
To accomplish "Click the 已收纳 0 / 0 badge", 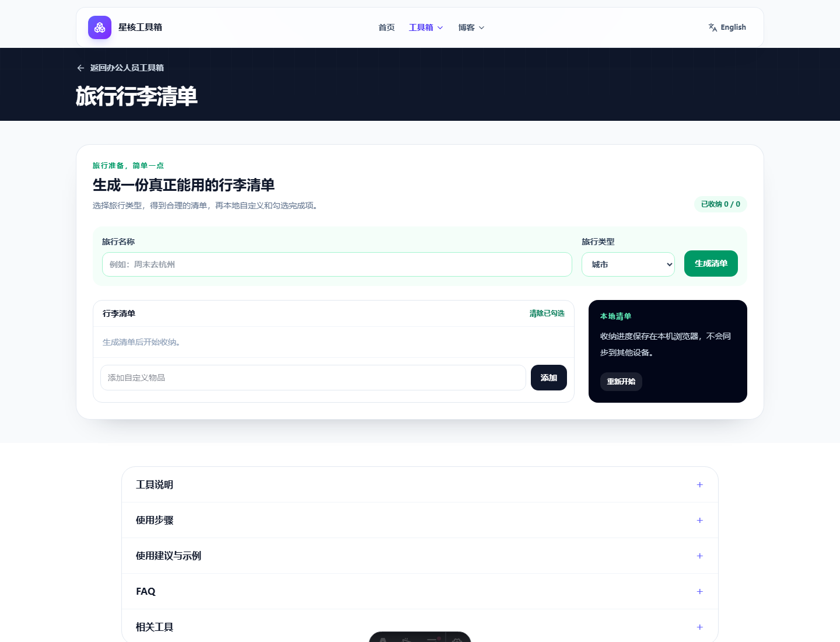I will point(720,204).
